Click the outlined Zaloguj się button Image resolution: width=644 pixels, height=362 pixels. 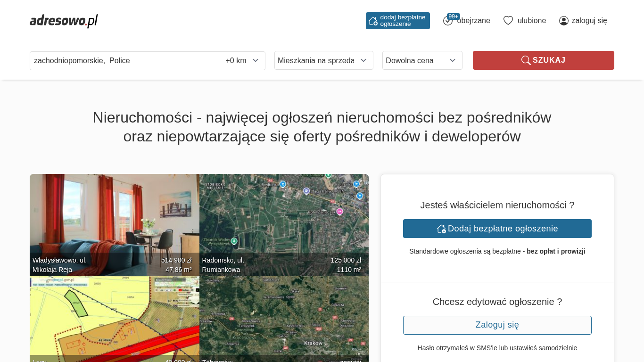pos(497,325)
